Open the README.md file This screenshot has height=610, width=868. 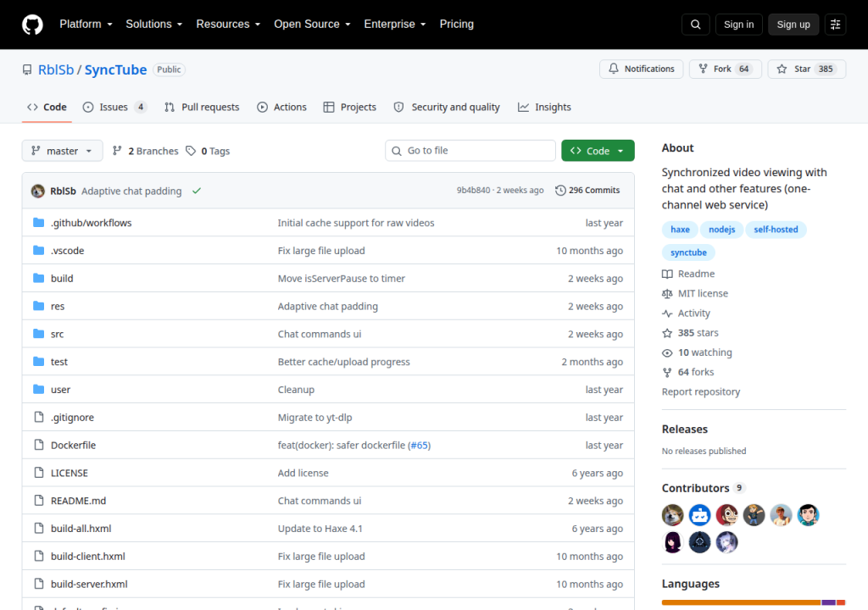tap(78, 501)
